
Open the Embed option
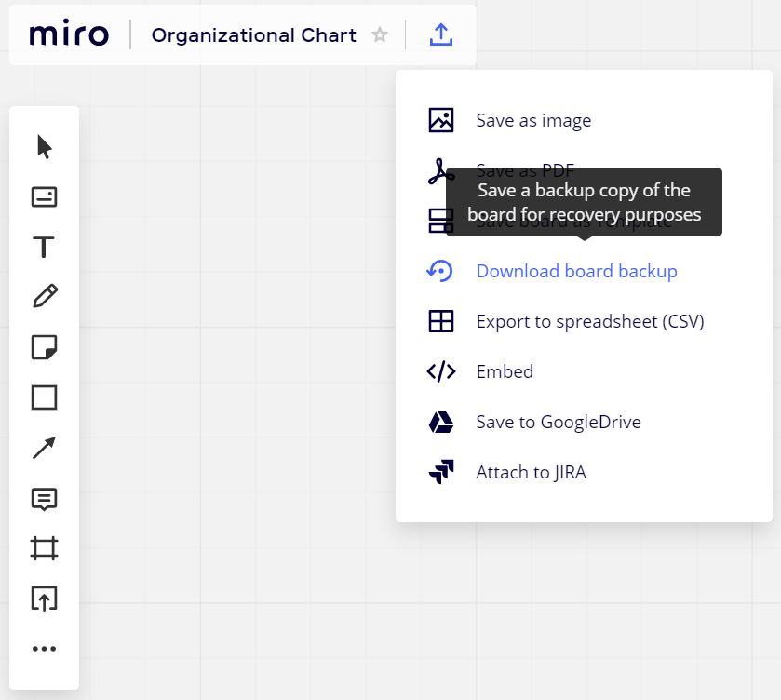pos(504,371)
